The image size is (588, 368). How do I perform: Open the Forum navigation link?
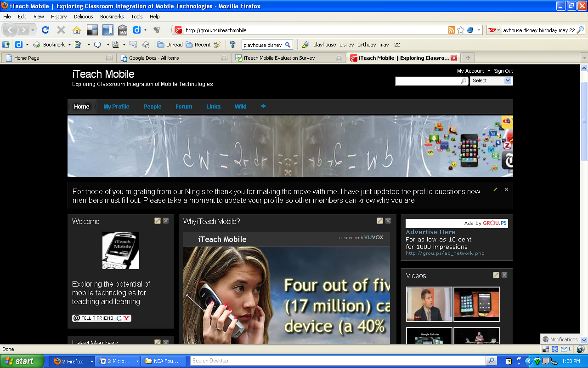tap(184, 106)
